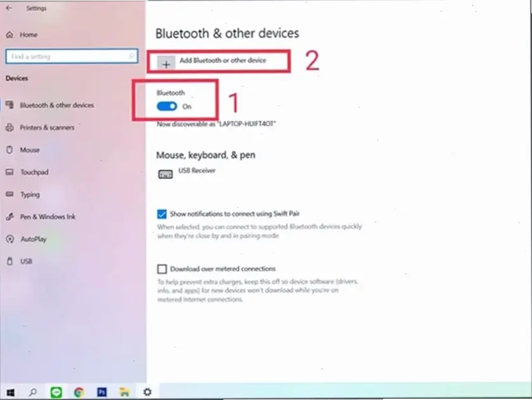
Task: Open Printers & scanners settings
Action: pyautogui.click(x=47, y=128)
